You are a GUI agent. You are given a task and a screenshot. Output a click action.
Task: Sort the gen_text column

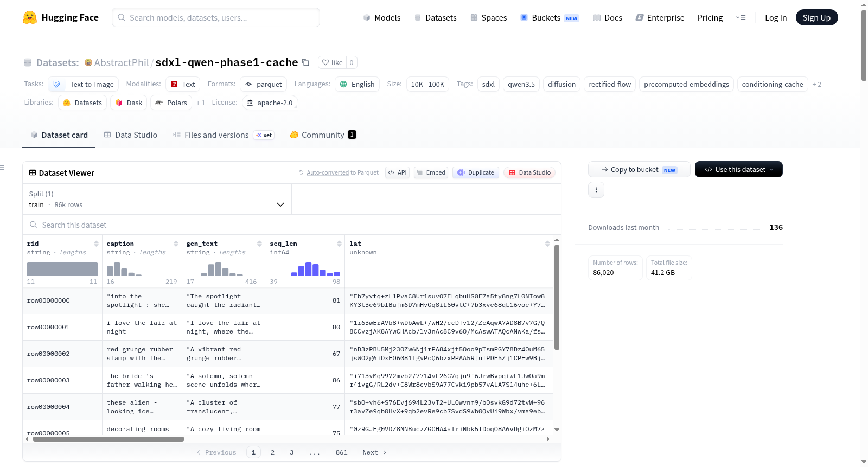coord(259,244)
